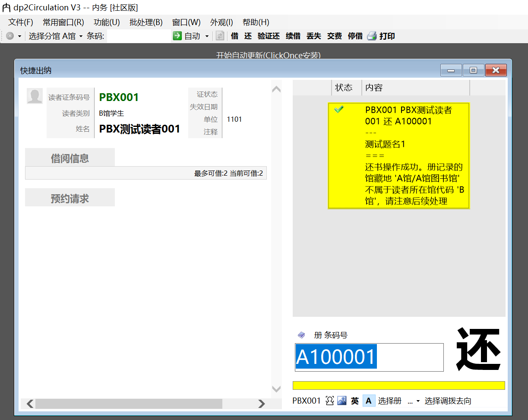Click the 选择调拨去向 button
528x420 pixels.
[448, 401]
